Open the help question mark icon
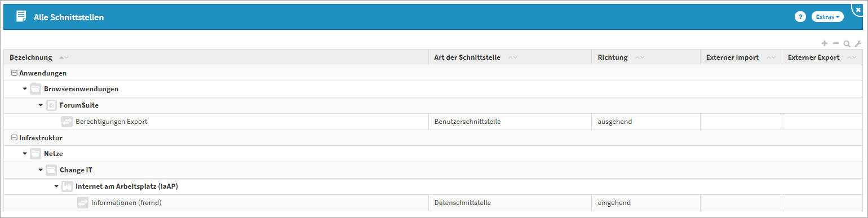 [x=800, y=17]
